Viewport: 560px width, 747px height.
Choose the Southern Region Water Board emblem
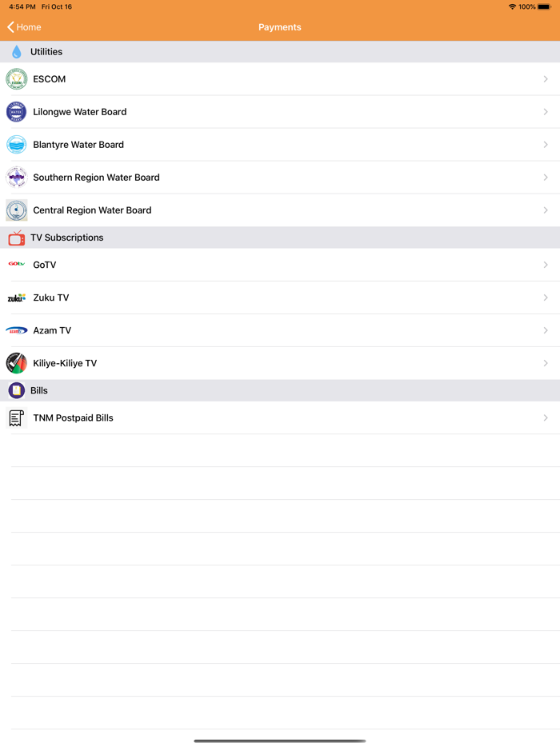16,178
